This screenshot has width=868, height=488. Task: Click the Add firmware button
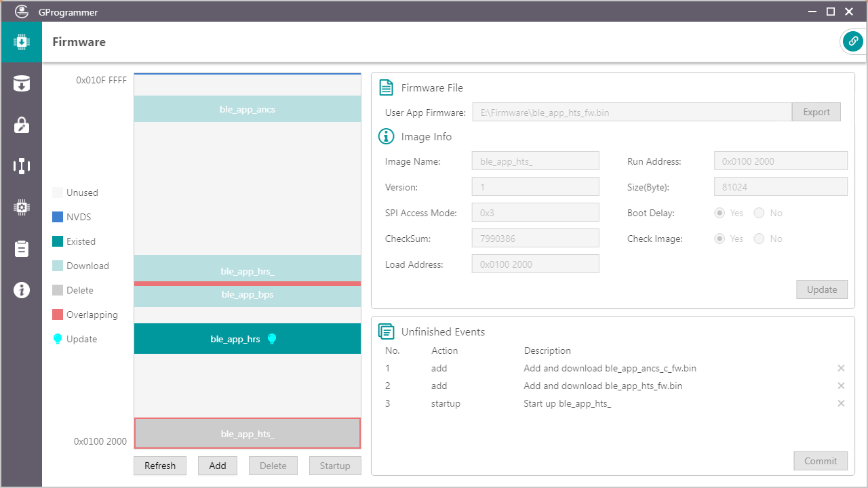(x=217, y=466)
